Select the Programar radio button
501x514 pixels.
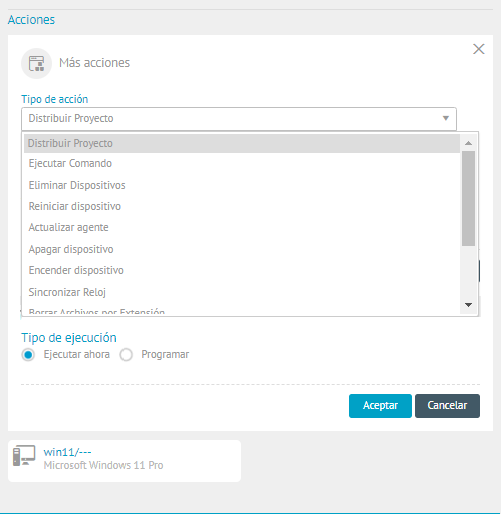click(x=126, y=355)
